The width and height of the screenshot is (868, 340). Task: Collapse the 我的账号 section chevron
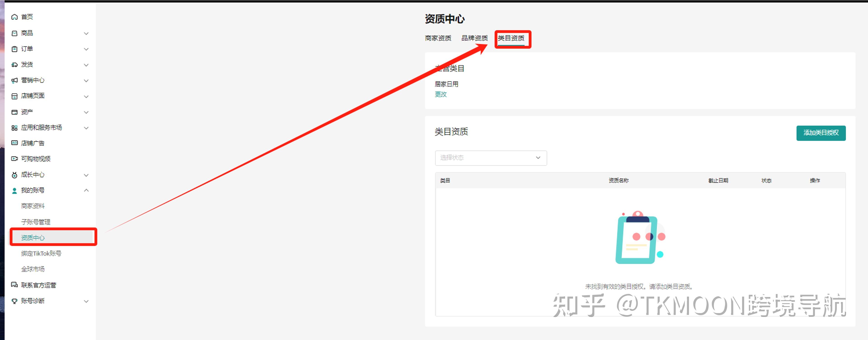86,190
